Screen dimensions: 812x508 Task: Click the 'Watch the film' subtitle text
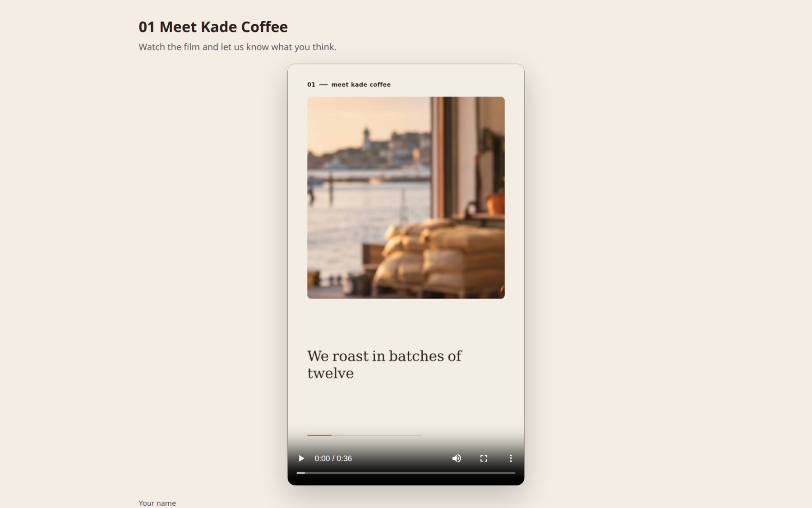click(237, 47)
